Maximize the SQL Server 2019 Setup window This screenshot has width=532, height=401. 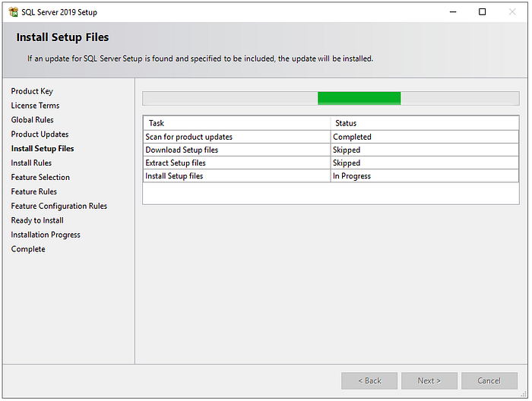[482, 12]
